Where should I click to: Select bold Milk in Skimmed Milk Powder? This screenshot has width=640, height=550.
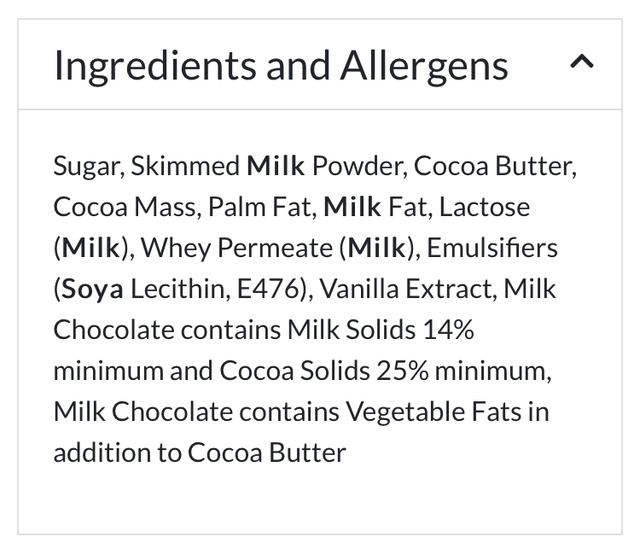point(276,165)
